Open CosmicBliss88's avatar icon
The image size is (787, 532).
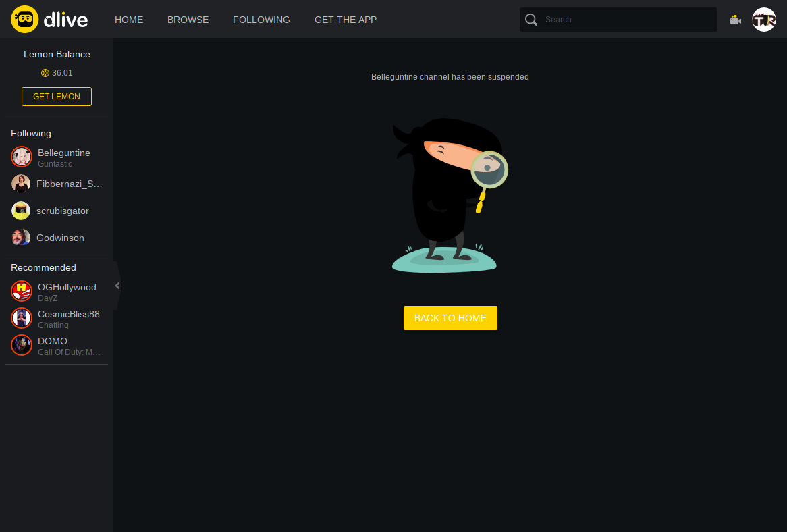(x=22, y=318)
